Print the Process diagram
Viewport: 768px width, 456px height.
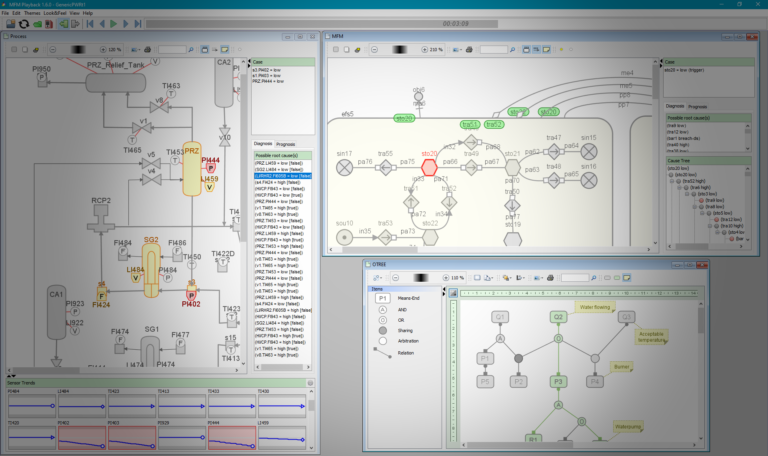[x=147, y=49]
